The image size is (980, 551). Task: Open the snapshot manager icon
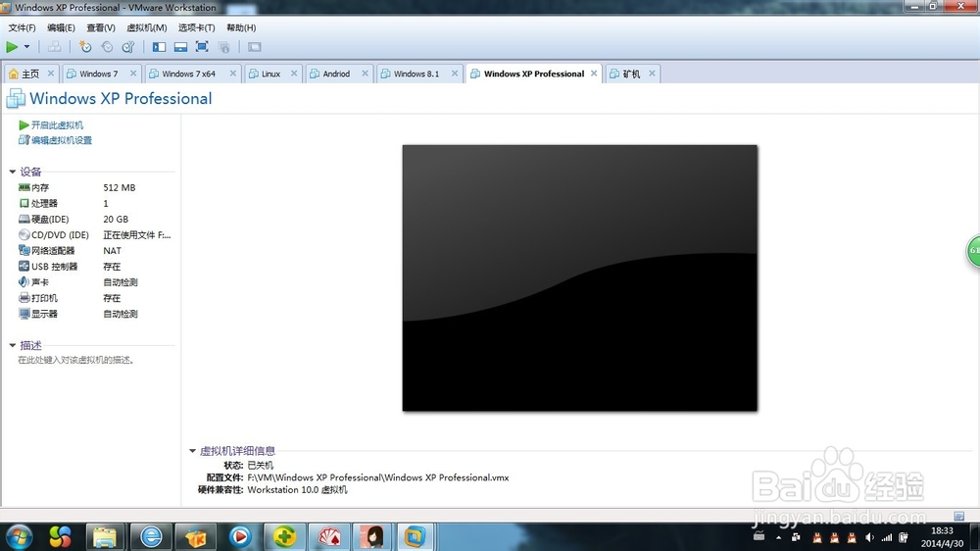click(128, 47)
